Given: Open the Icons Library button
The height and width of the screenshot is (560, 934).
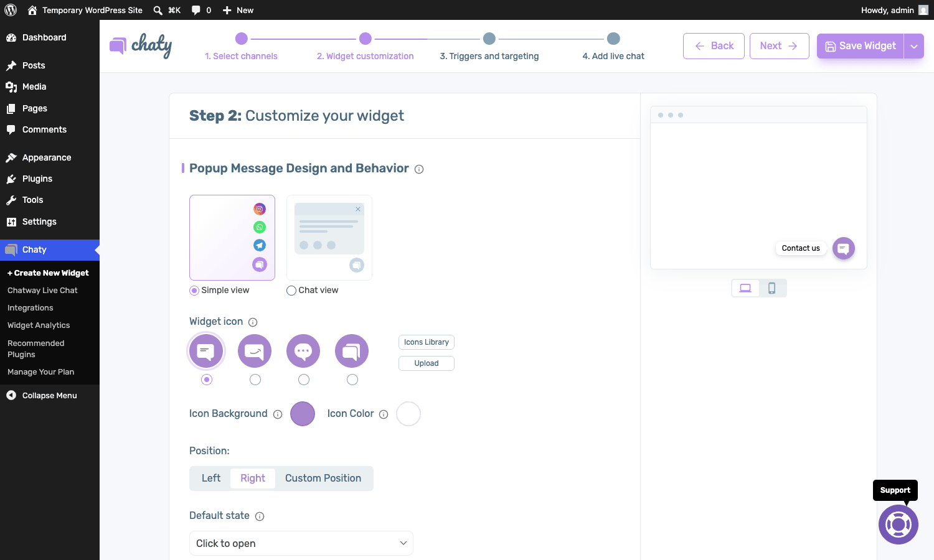Looking at the screenshot, I should [x=427, y=342].
